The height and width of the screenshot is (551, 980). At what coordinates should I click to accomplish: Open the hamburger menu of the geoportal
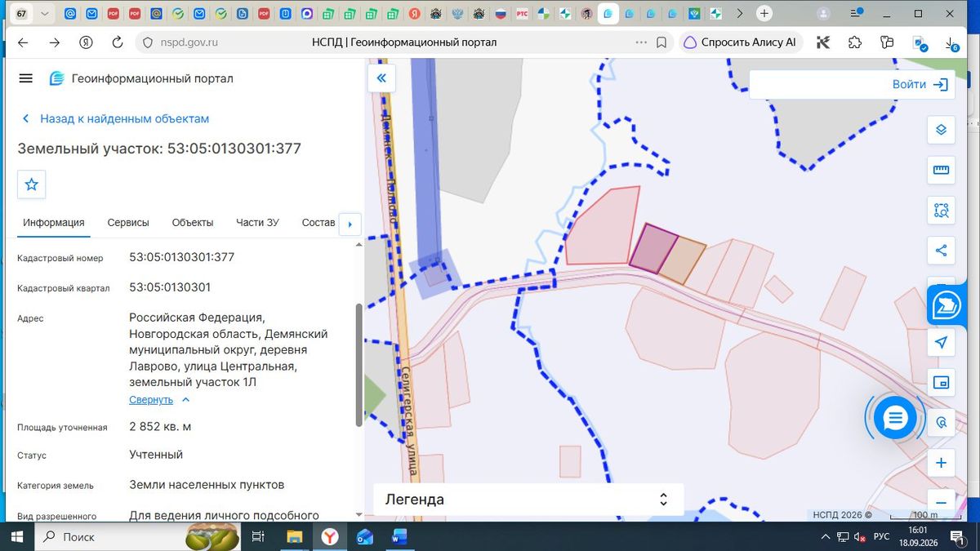(x=25, y=78)
